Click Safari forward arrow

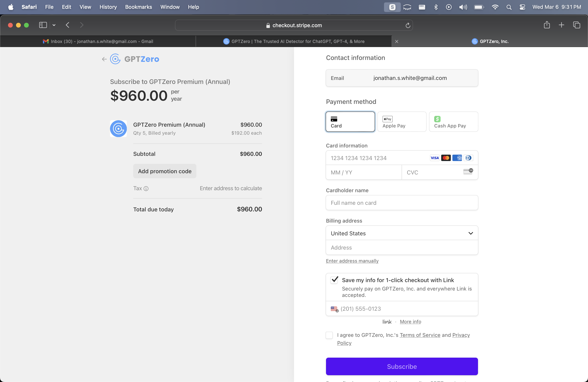(82, 25)
